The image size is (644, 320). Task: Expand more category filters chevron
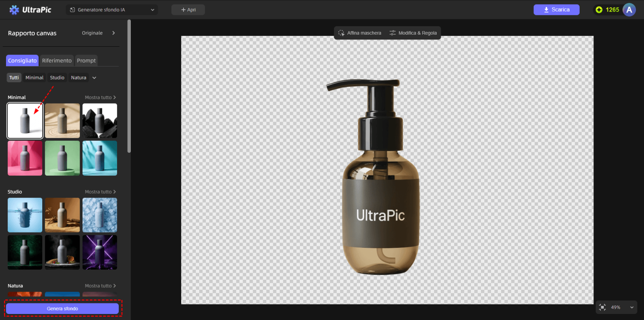(x=94, y=78)
